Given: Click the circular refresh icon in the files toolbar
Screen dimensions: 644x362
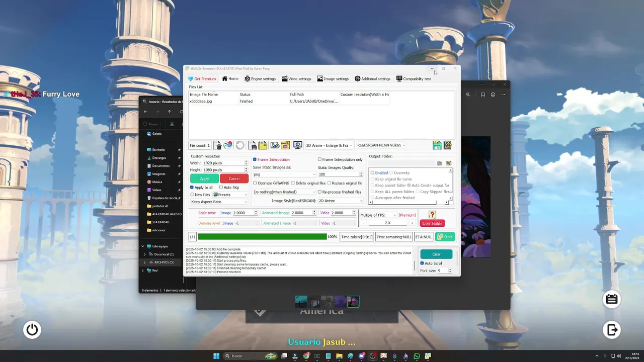Looking at the screenshot, I should 240,145.
